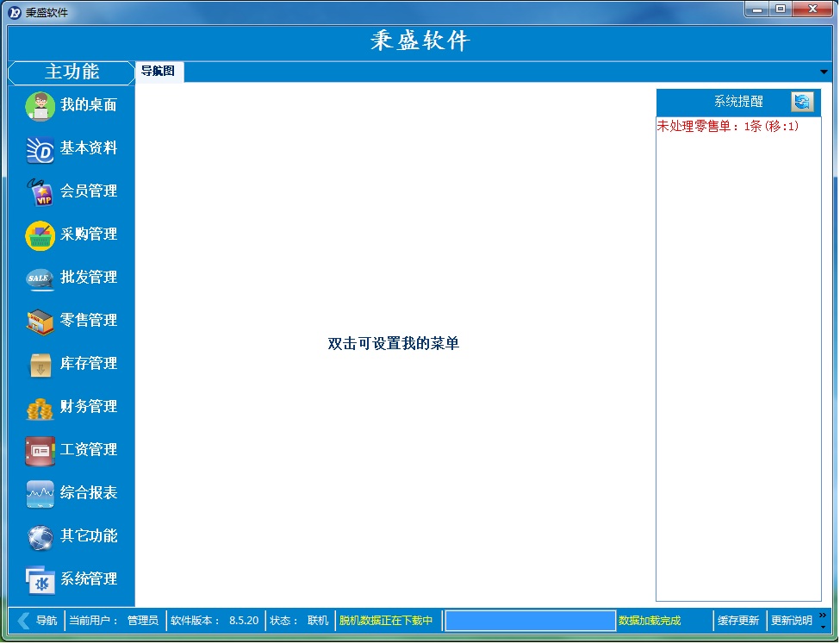Minimize the 秉盛软件 window

(x=757, y=9)
